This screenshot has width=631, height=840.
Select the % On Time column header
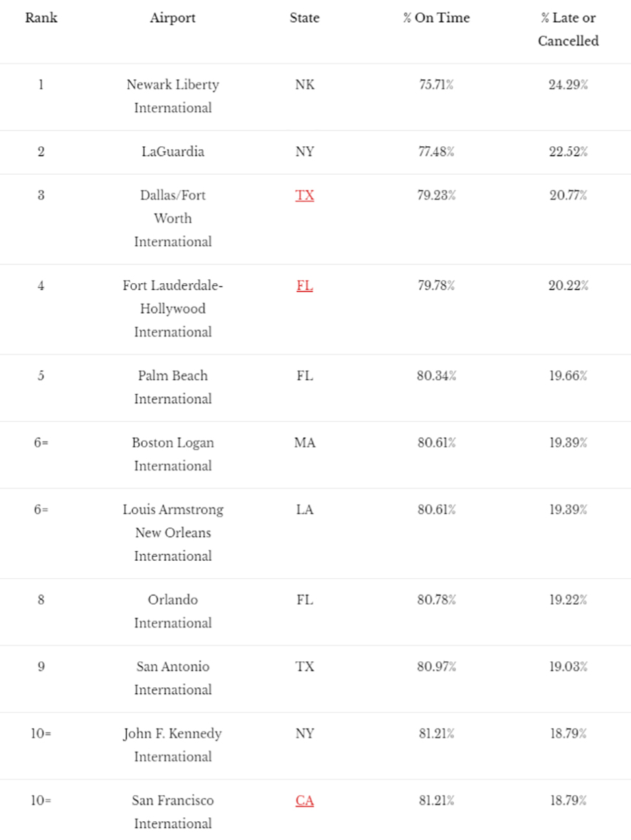[x=436, y=18]
